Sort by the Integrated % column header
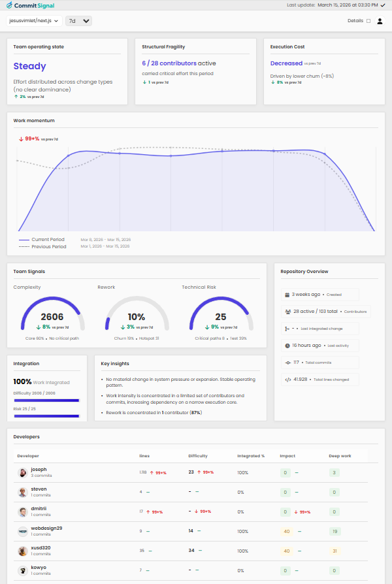This screenshot has width=392, height=584. point(251,456)
